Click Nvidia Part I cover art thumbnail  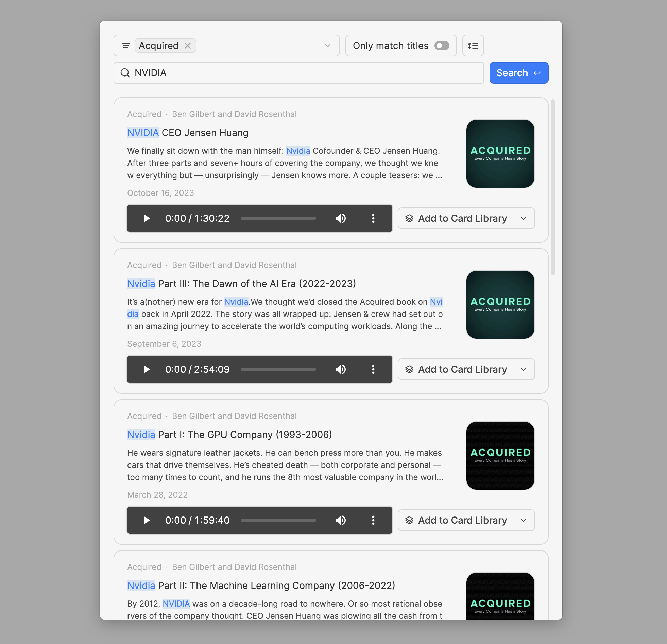[x=500, y=455]
